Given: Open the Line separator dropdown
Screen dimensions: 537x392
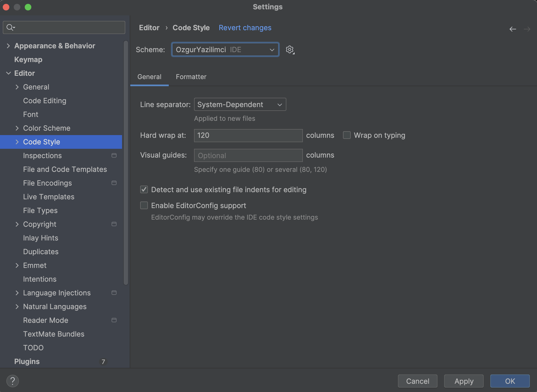Looking at the screenshot, I should click(x=240, y=105).
